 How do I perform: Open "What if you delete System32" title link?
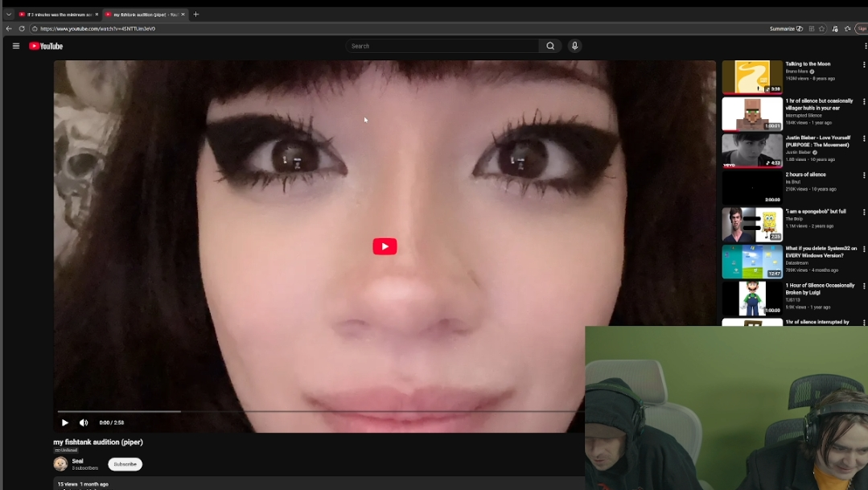pyautogui.click(x=821, y=252)
